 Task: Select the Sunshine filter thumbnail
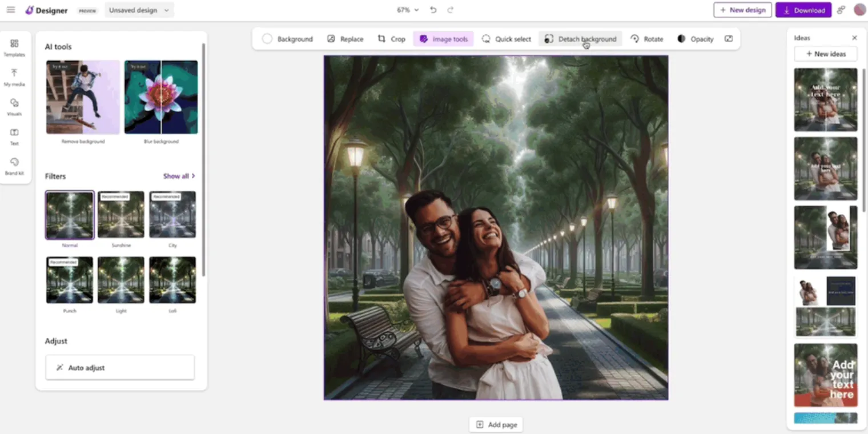pos(120,214)
